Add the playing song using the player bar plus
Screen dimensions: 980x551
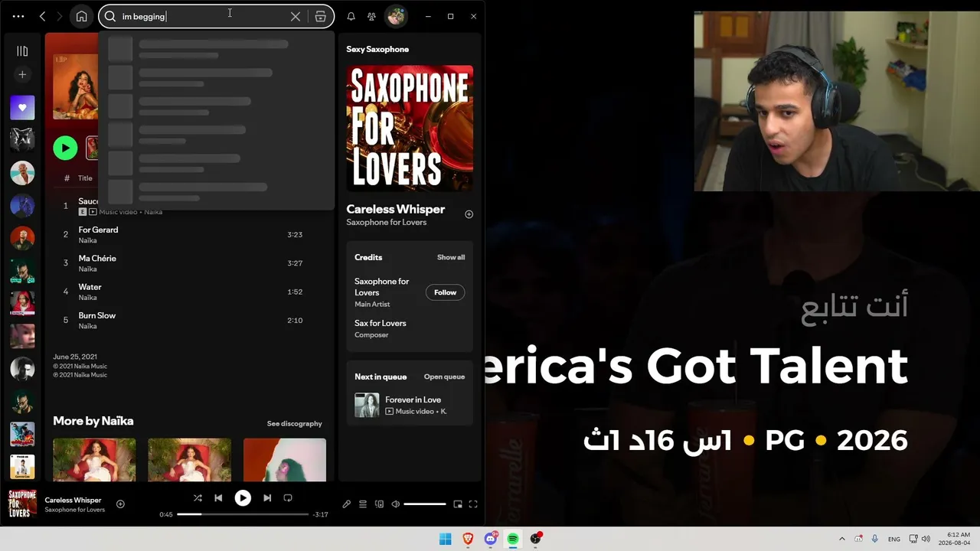(x=120, y=504)
